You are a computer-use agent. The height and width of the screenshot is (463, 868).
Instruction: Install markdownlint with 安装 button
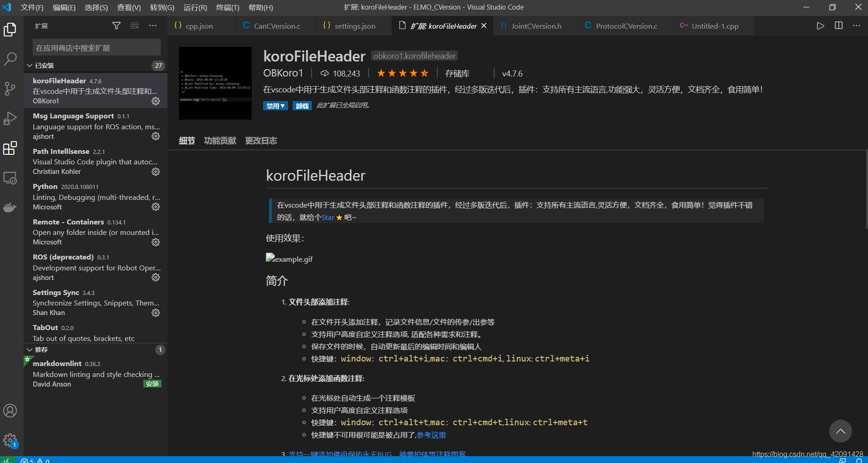[152, 384]
